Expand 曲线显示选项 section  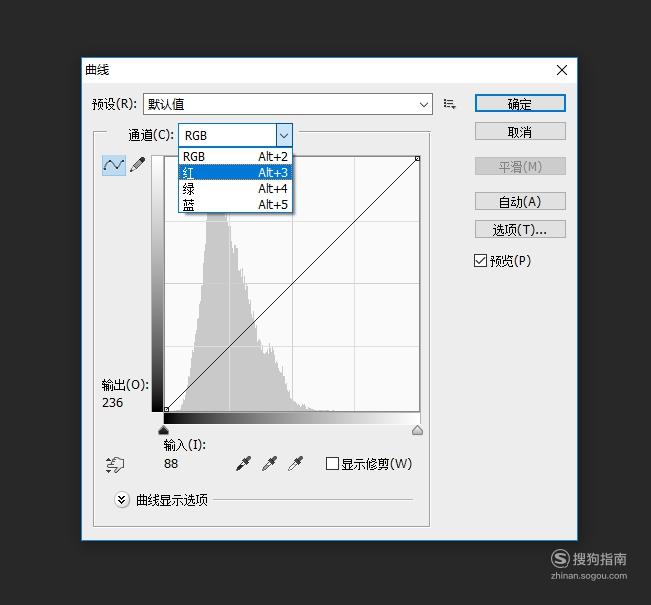122,500
